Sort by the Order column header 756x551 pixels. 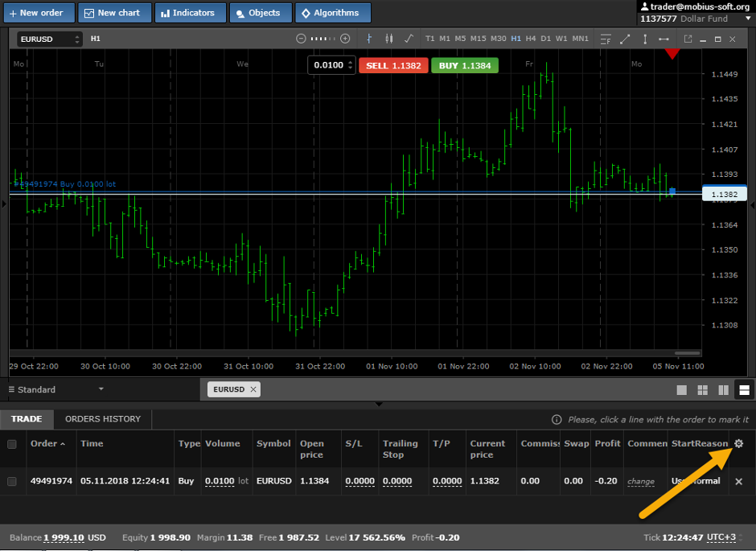47,443
